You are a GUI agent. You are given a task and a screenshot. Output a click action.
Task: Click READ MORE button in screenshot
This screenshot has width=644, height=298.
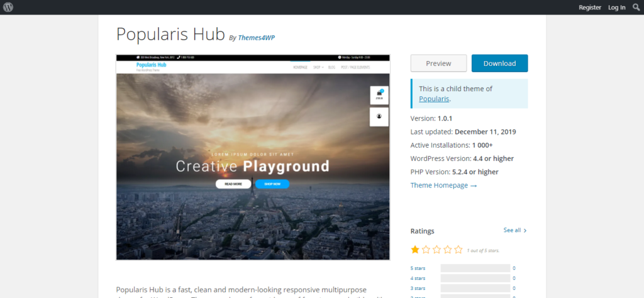pos(233,184)
